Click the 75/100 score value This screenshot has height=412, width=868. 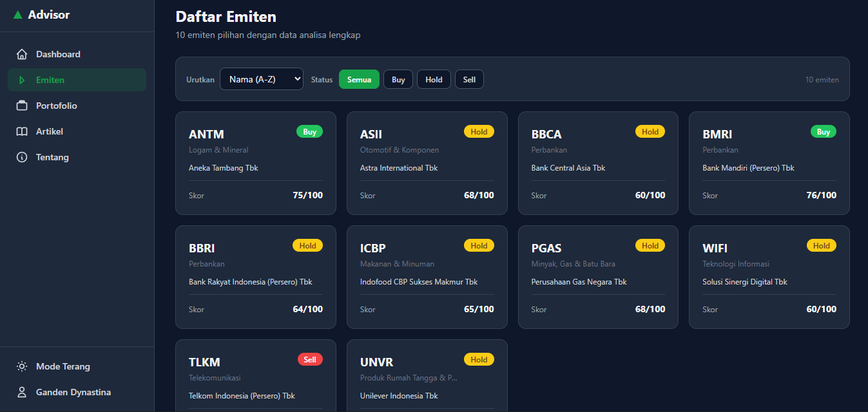(x=307, y=195)
